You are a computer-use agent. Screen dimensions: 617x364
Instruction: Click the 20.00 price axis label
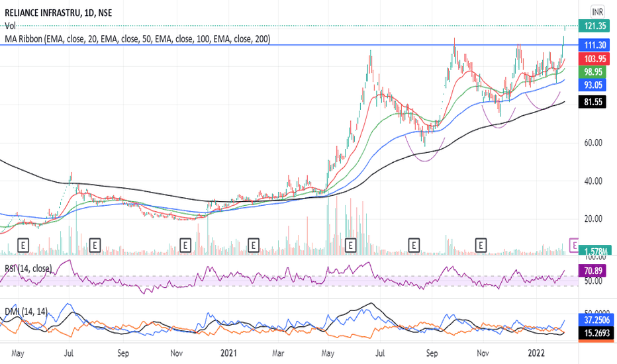pos(593,219)
